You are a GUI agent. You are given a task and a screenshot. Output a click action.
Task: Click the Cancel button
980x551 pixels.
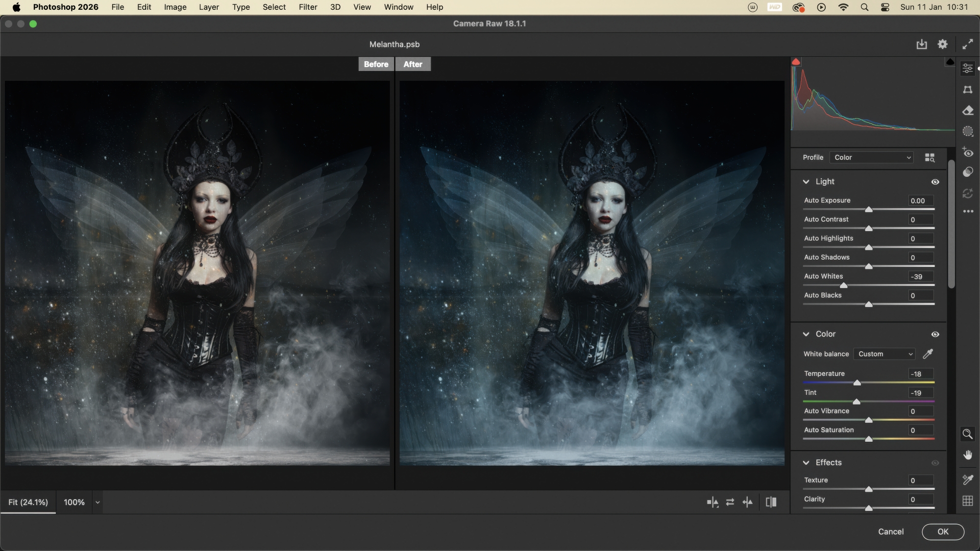pyautogui.click(x=890, y=531)
